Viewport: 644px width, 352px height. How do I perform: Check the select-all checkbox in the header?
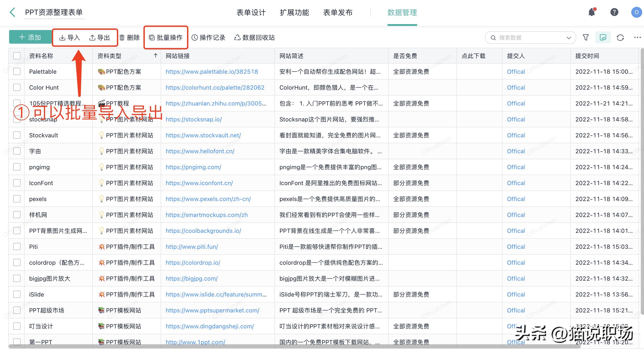(17, 55)
